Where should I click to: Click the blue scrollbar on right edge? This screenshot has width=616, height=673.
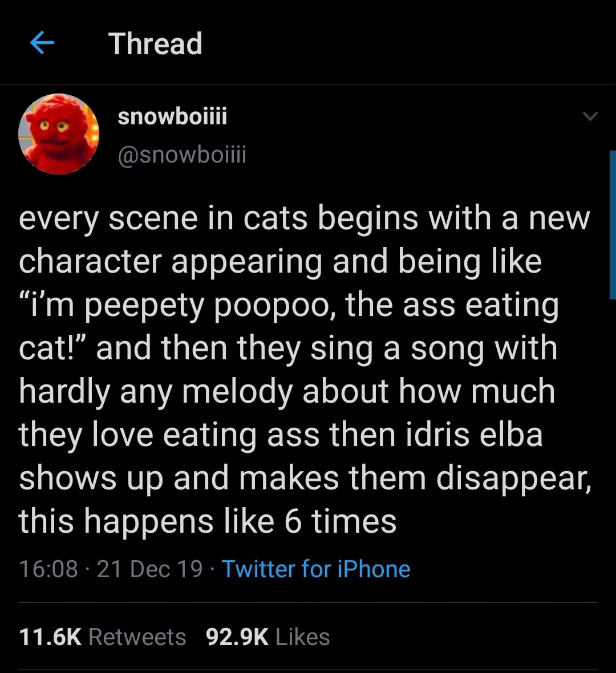pos(613,225)
